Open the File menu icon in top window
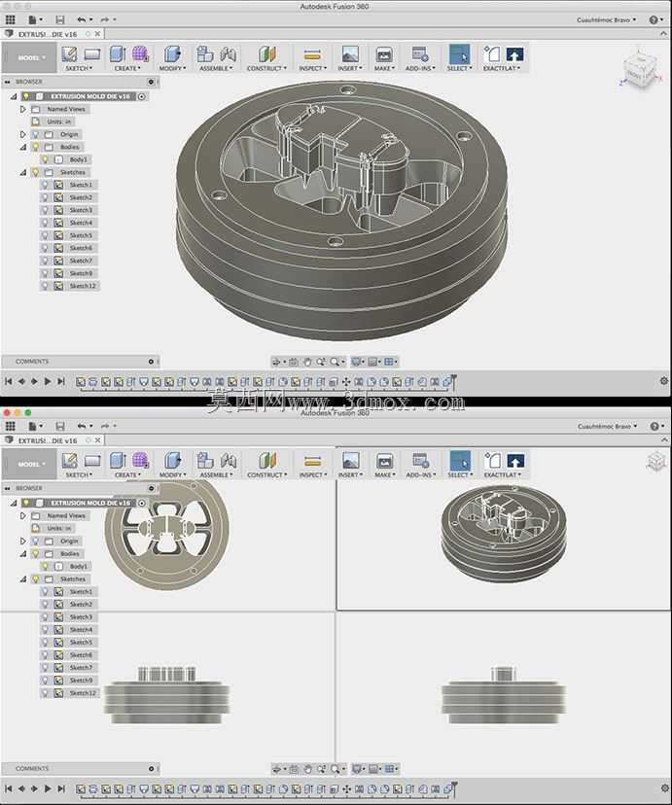 [34, 19]
